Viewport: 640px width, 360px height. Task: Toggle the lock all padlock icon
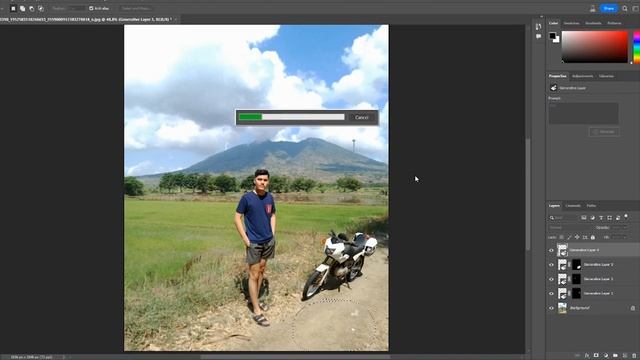[x=593, y=238]
